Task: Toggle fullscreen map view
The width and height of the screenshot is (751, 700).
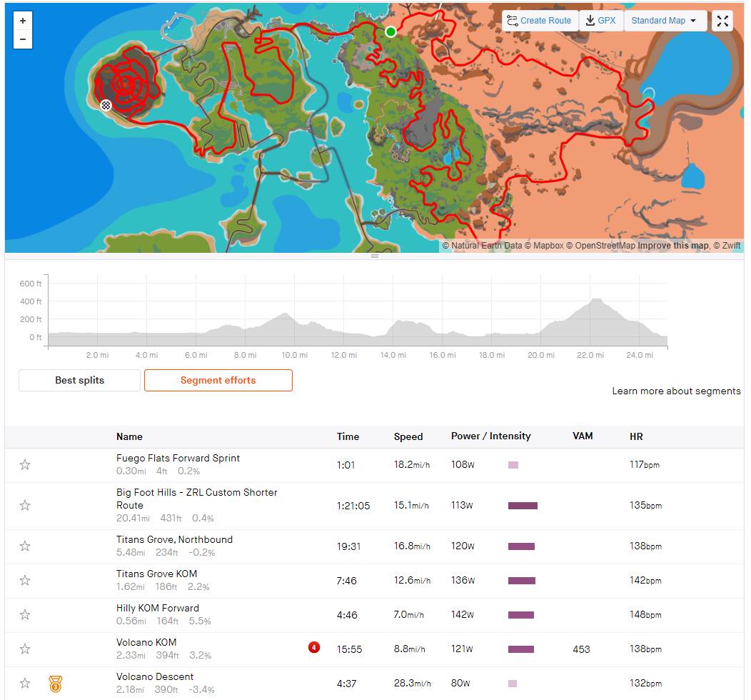Action: pyautogui.click(x=722, y=21)
